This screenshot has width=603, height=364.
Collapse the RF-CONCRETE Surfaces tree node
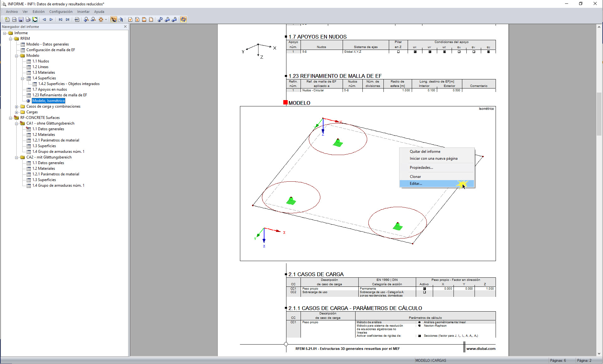coord(11,118)
